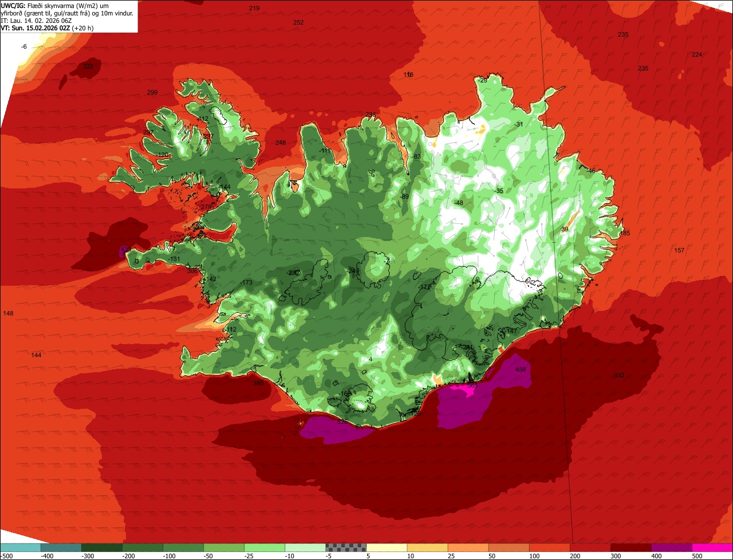Click the '148' value at left edge

coord(8,314)
